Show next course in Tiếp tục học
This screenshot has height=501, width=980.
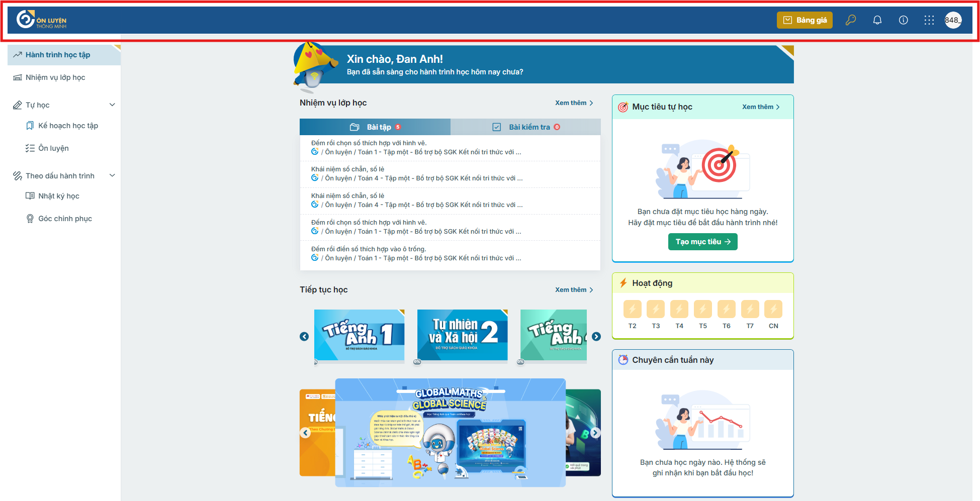(x=596, y=337)
